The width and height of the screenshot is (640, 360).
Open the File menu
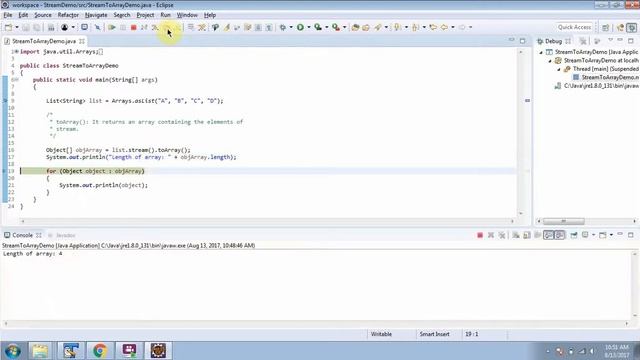pos(8,15)
